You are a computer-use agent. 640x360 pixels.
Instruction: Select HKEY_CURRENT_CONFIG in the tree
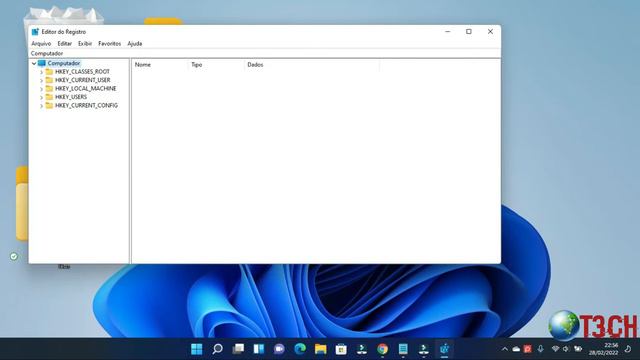tap(86, 105)
